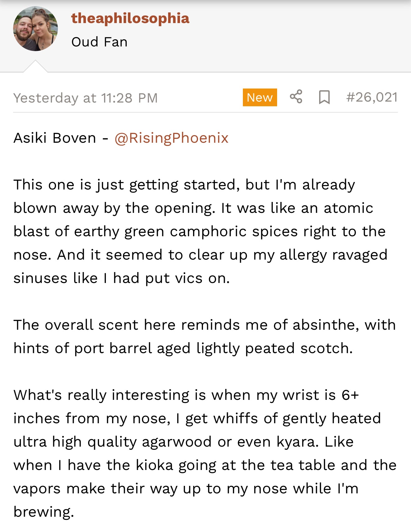Click the line beginning 'What's really interesting'
This screenshot has height=532, width=411.
point(186,395)
